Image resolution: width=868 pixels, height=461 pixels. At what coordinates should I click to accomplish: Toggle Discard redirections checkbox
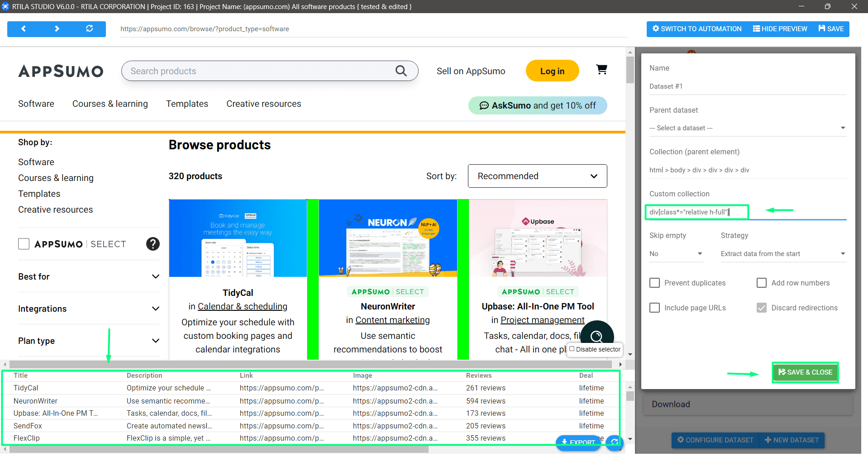coord(762,308)
